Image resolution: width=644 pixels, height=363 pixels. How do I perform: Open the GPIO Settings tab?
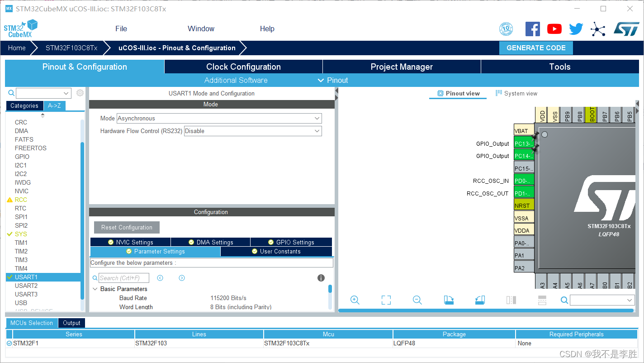(291, 242)
